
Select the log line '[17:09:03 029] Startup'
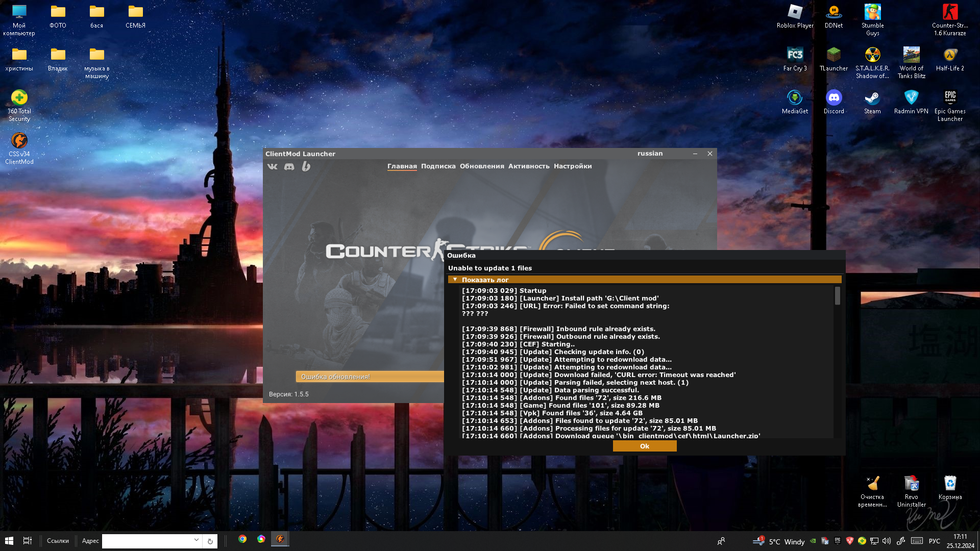504,291
